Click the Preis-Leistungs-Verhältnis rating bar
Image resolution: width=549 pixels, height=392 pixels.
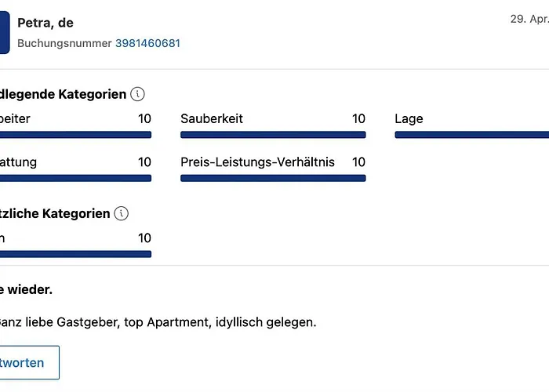pyautogui.click(x=273, y=178)
